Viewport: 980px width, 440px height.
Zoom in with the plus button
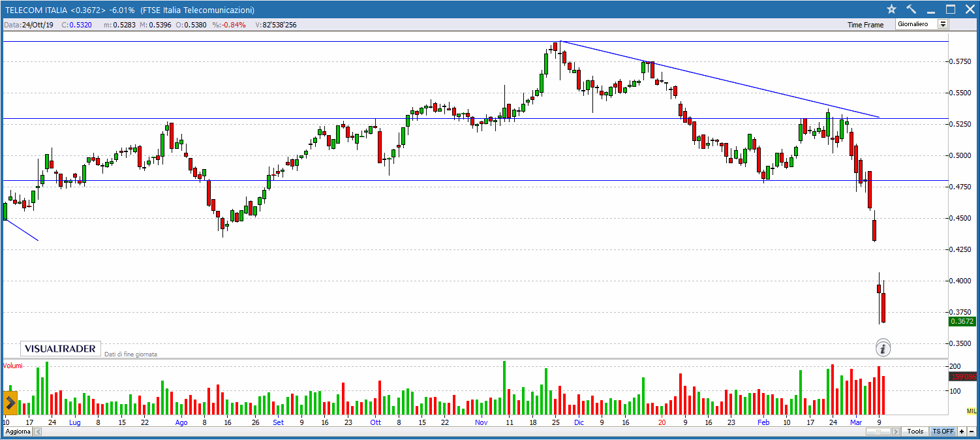(962, 432)
